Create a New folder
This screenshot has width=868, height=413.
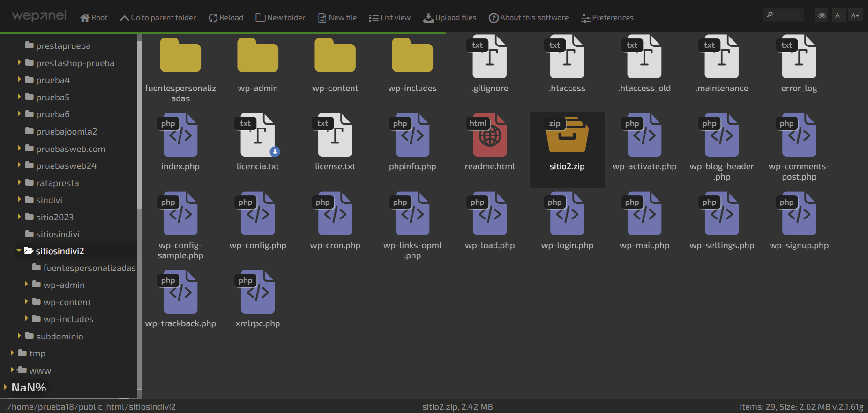click(280, 18)
